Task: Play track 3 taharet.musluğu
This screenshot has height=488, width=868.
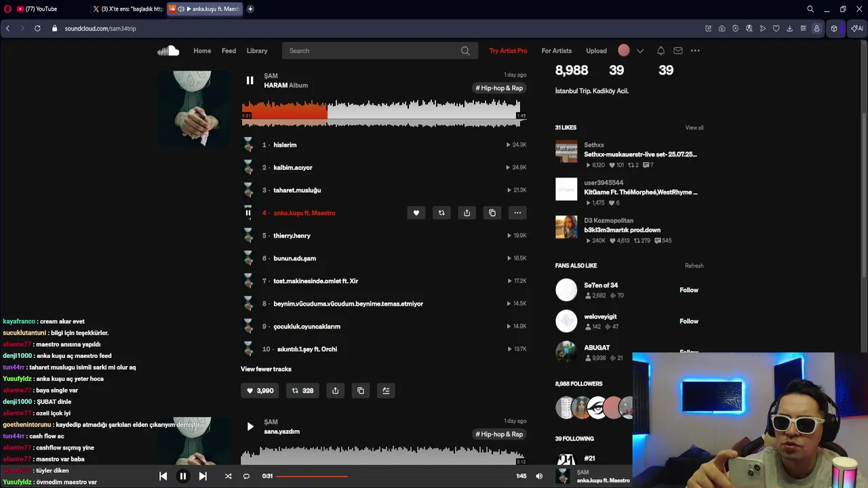Action: click(x=297, y=190)
